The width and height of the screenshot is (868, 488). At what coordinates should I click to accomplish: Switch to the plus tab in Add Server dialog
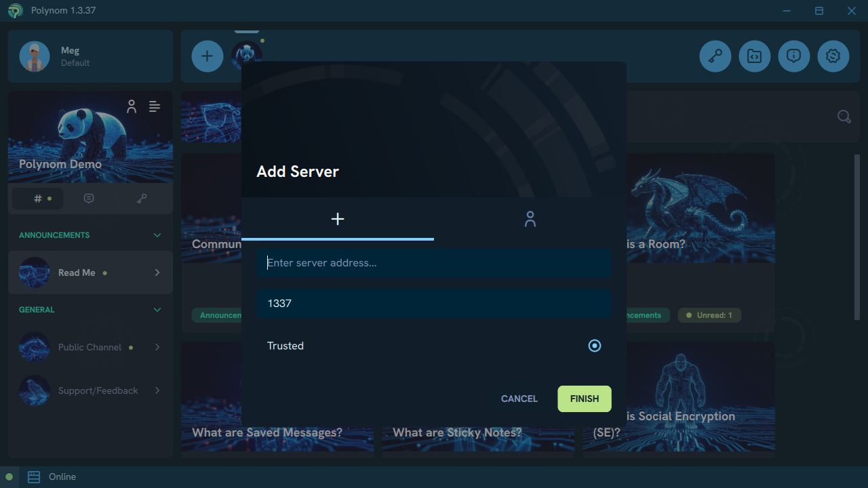[x=338, y=218]
